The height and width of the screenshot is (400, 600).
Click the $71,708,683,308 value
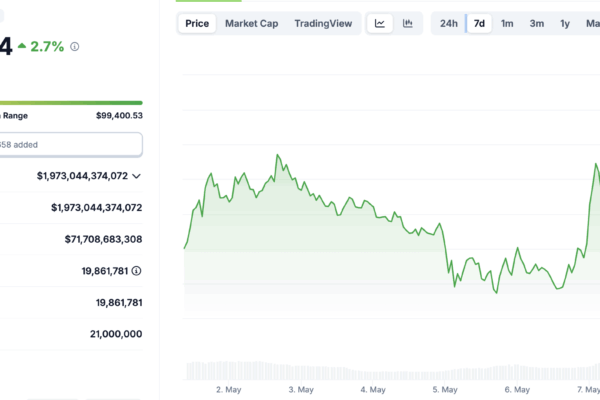pos(103,239)
